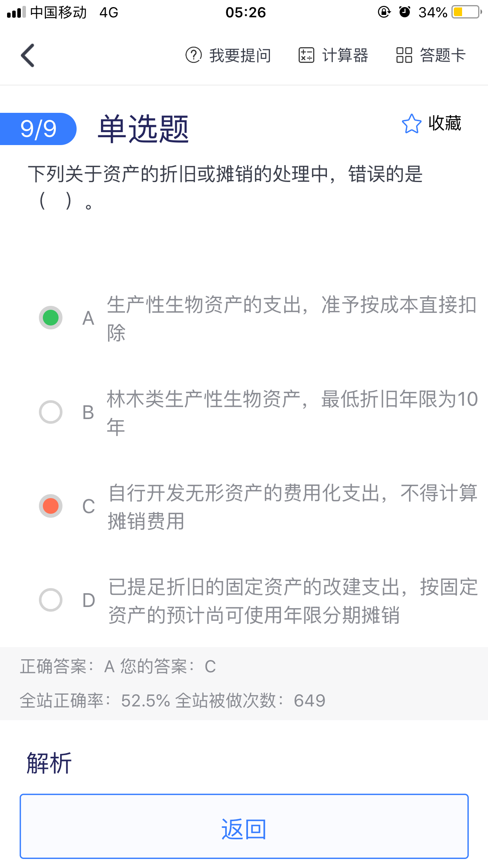Select radio button for option B
Screen dimensions: 488x868
(51, 412)
